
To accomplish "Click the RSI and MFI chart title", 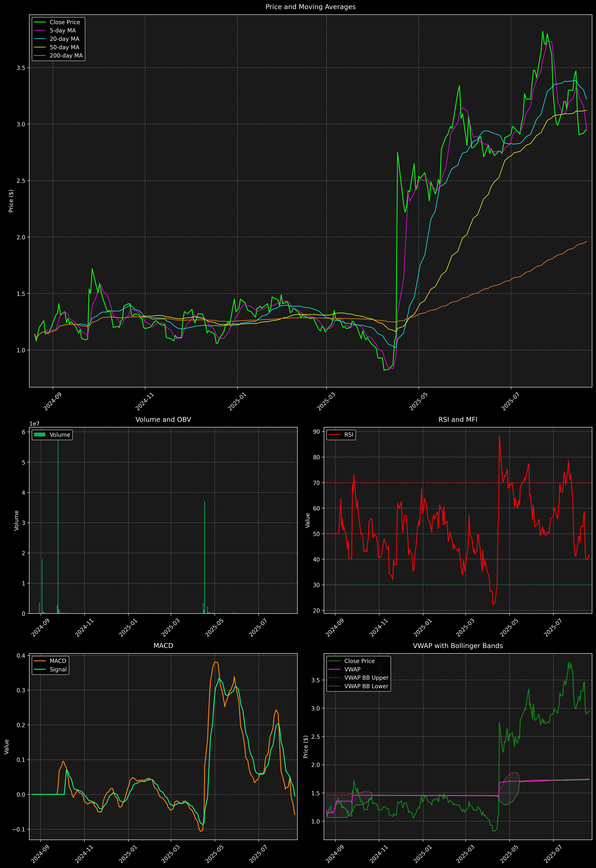I will 458,419.
